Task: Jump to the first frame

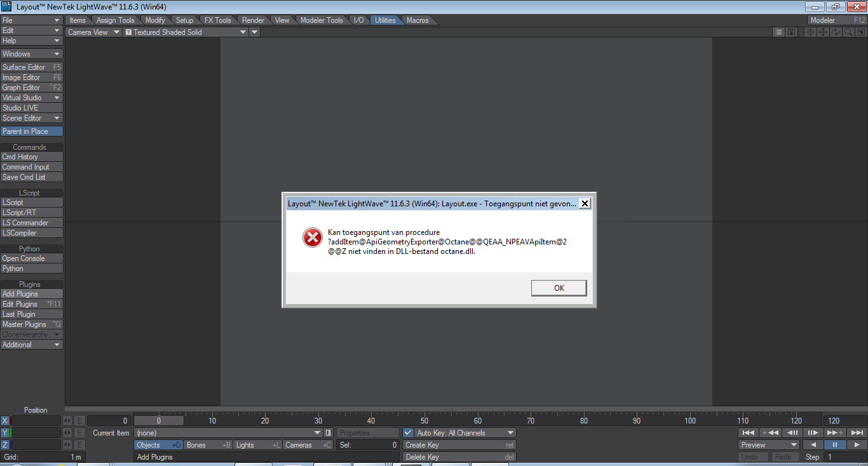Action: point(749,433)
